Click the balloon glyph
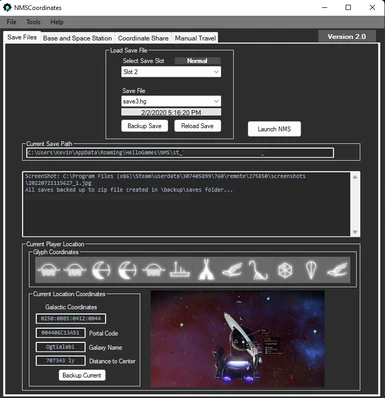The width and height of the screenshot is (385, 398). click(x=311, y=270)
